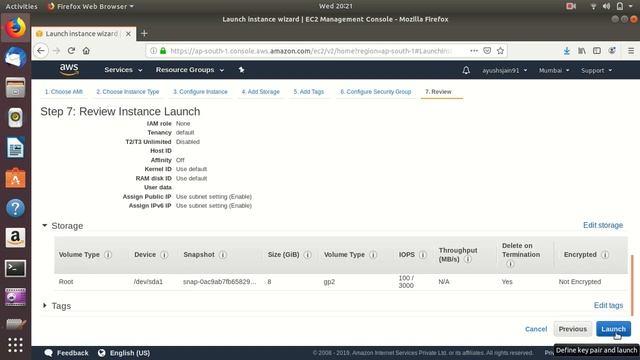Open the Edit tags link

click(608, 305)
